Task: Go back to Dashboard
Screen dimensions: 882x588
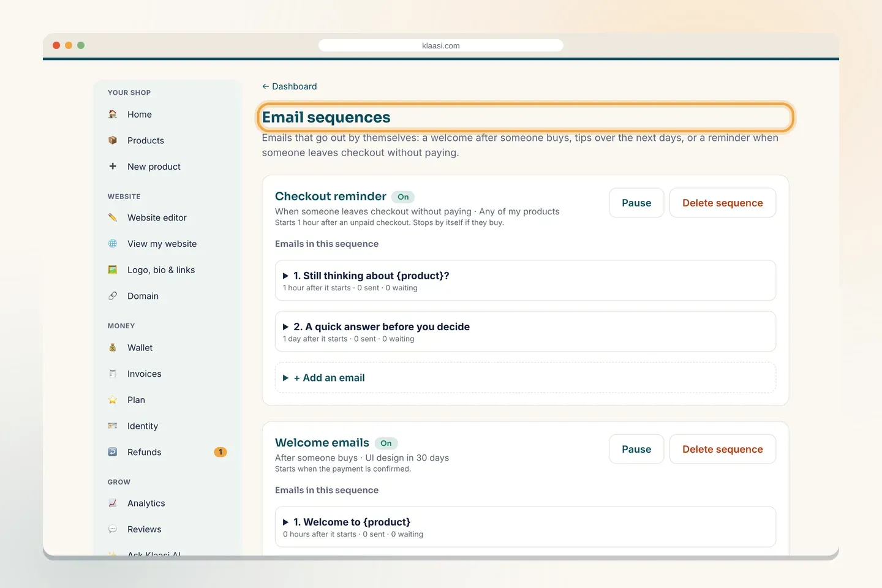Action: coord(290,86)
